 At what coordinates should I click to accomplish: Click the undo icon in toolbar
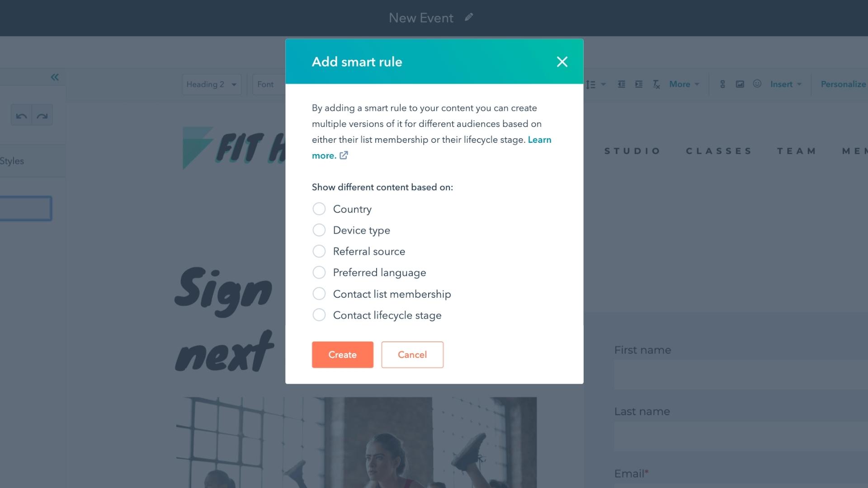(21, 116)
